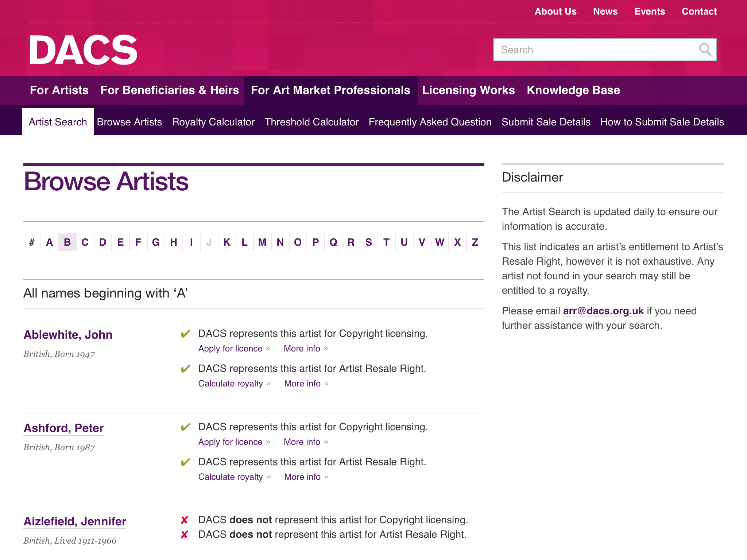Apply for licence for Ablewhite, John
Image resolution: width=747 pixels, height=560 pixels.
pos(234,349)
